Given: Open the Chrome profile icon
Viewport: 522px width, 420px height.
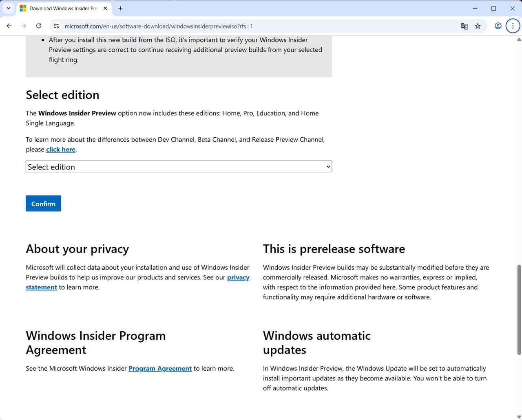Looking at the screenshot, I should (498, 26).
